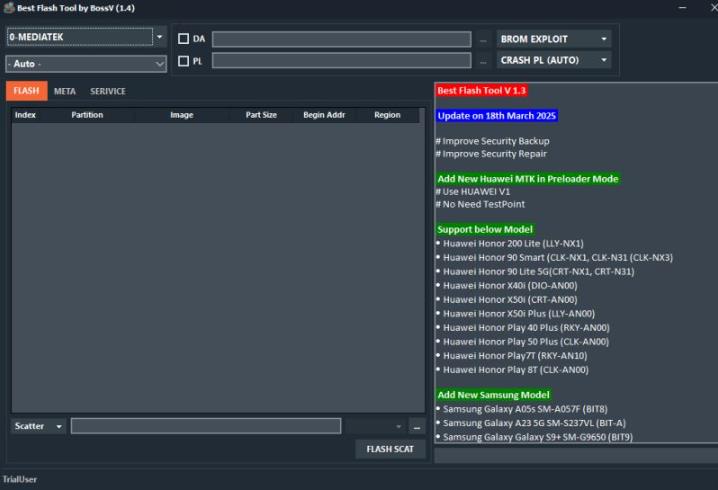Select the FLASH tab
This screenshot has width=718, height=490.
pos(26,91)
